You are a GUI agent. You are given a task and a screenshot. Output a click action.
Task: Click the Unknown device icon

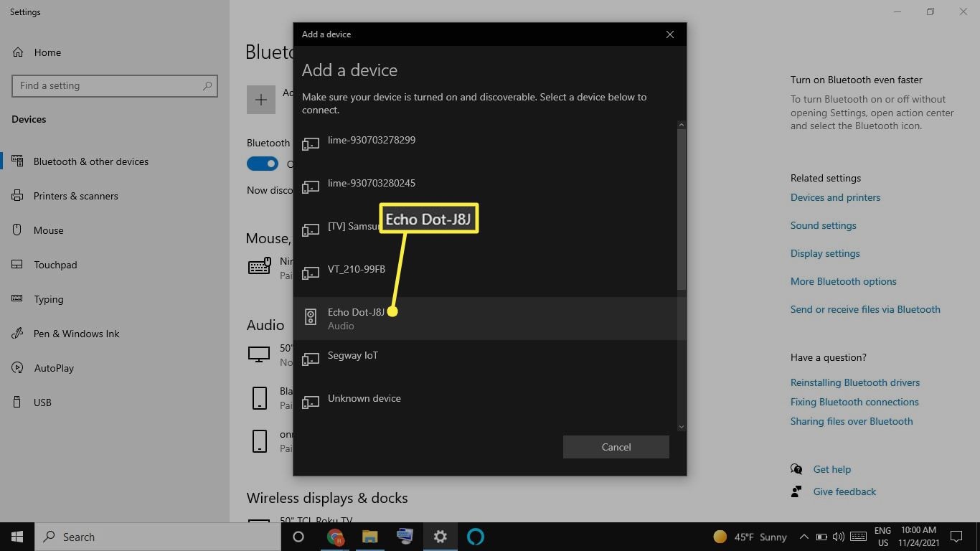pyautogui.click(x=311, y=402)
